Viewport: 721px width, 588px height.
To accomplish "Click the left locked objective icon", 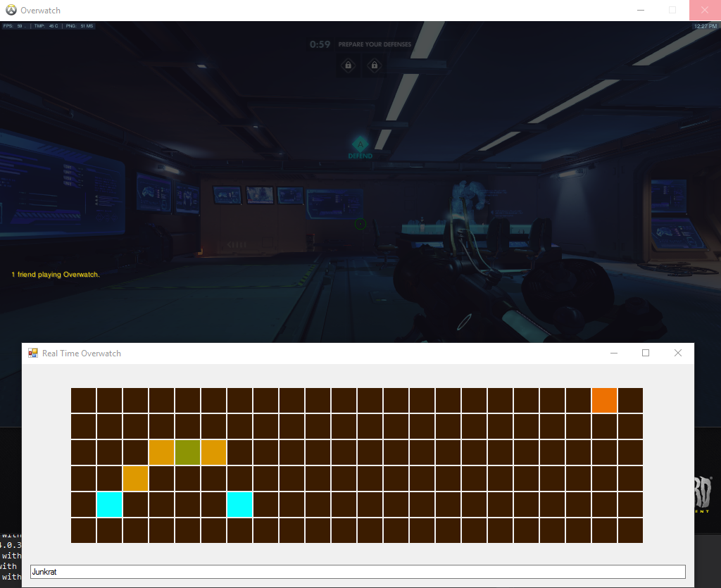I will point(348,65).
